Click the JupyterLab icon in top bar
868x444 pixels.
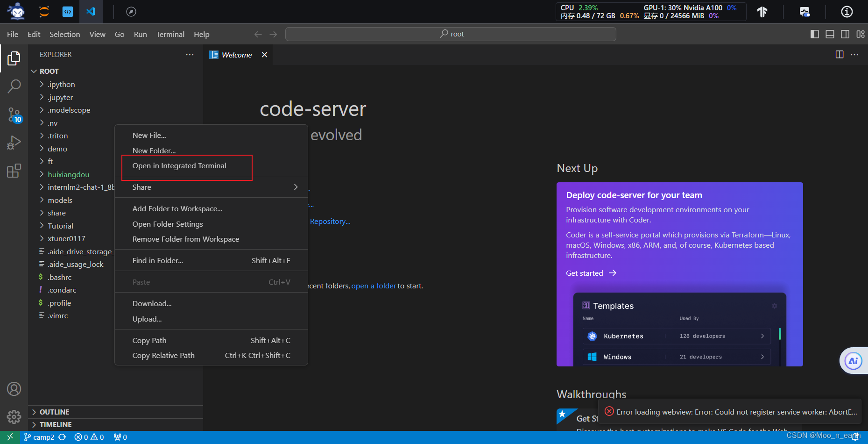[x=44, y=12]
